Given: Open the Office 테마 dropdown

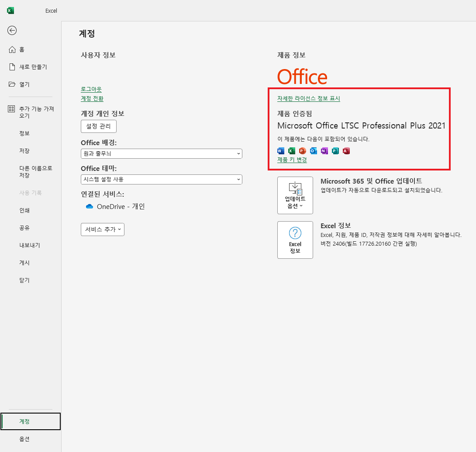Looking at the screenshot, I should click(x=162, y=179).
